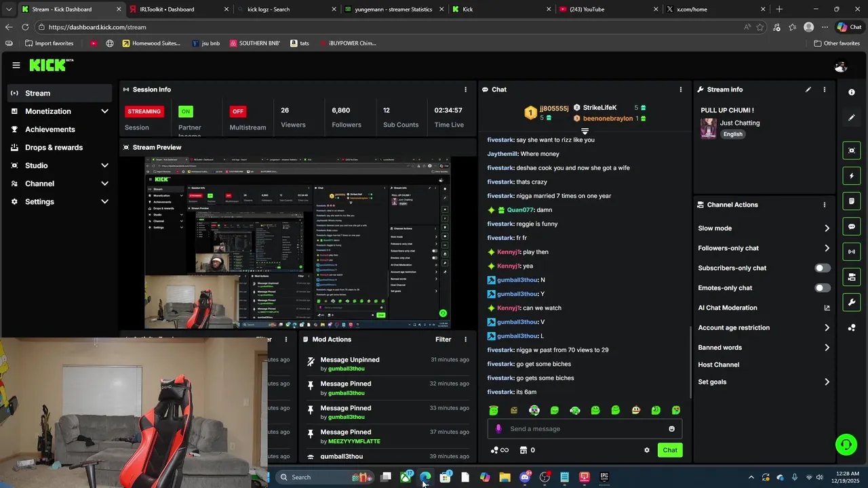Open Other favorites folder
This screenshot has height=488, width=868.
(837, 43)
